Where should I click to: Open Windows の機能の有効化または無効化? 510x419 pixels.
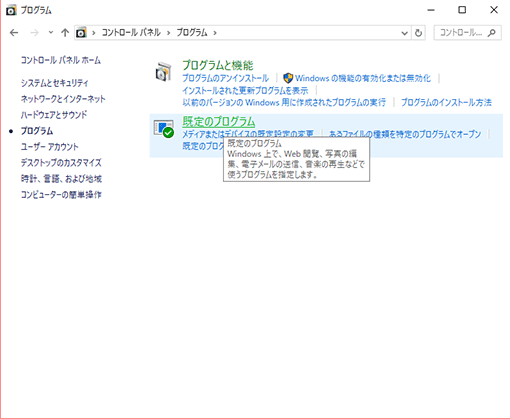tap(363, 78)
